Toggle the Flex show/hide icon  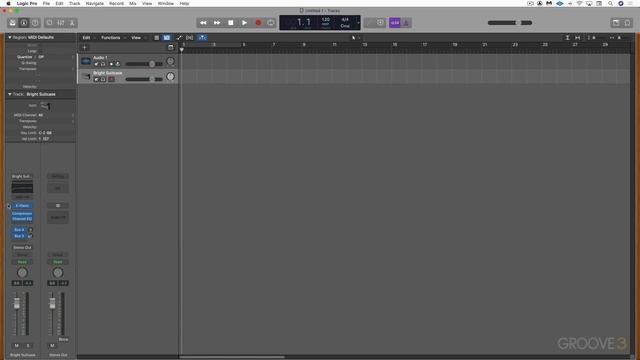tap(189, 38)
